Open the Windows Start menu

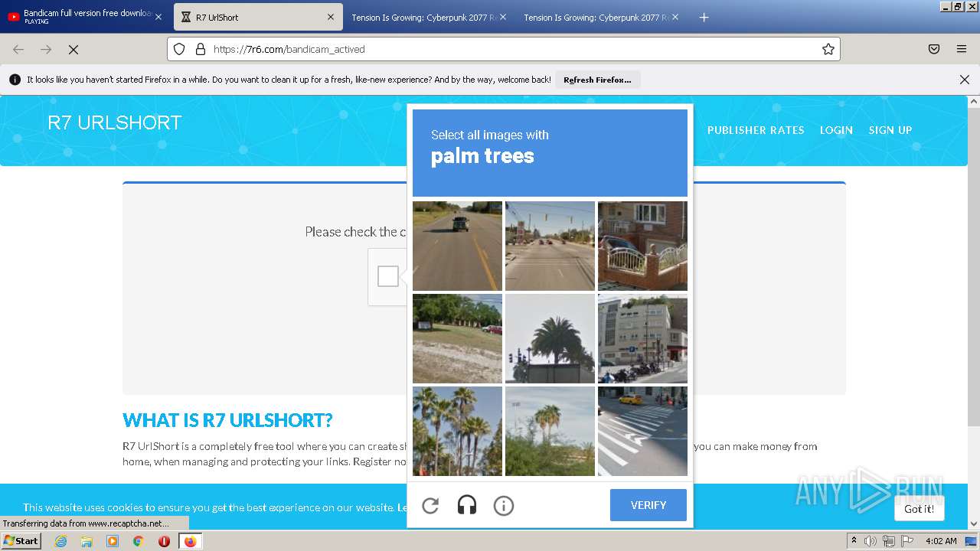point(21,540)
